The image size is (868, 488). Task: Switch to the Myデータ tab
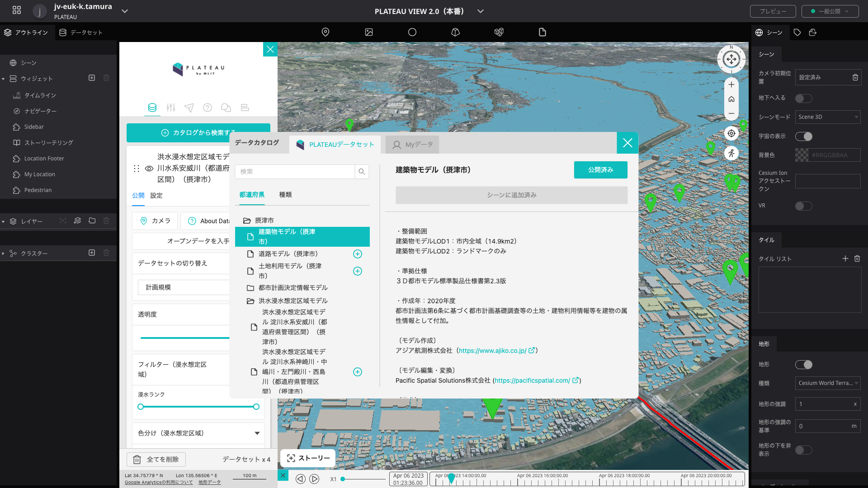tap(412, 145)
